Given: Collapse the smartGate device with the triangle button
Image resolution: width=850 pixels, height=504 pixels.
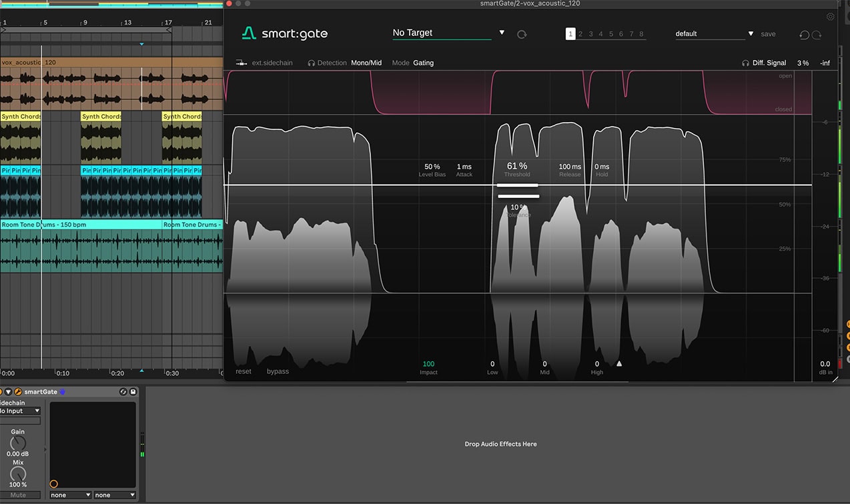Looking at the screenshot, I should pyautogui.click(x=9, y=392).
